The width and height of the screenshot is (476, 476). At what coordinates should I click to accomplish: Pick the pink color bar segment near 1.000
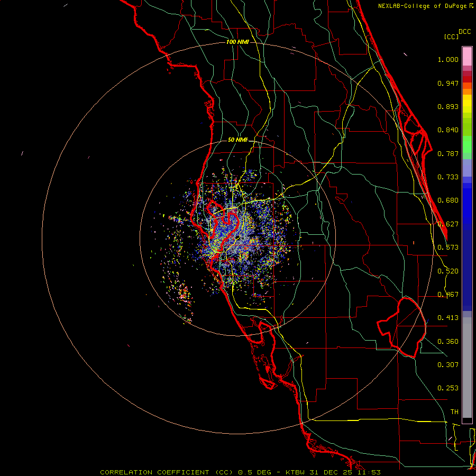(x=467, y=56)
